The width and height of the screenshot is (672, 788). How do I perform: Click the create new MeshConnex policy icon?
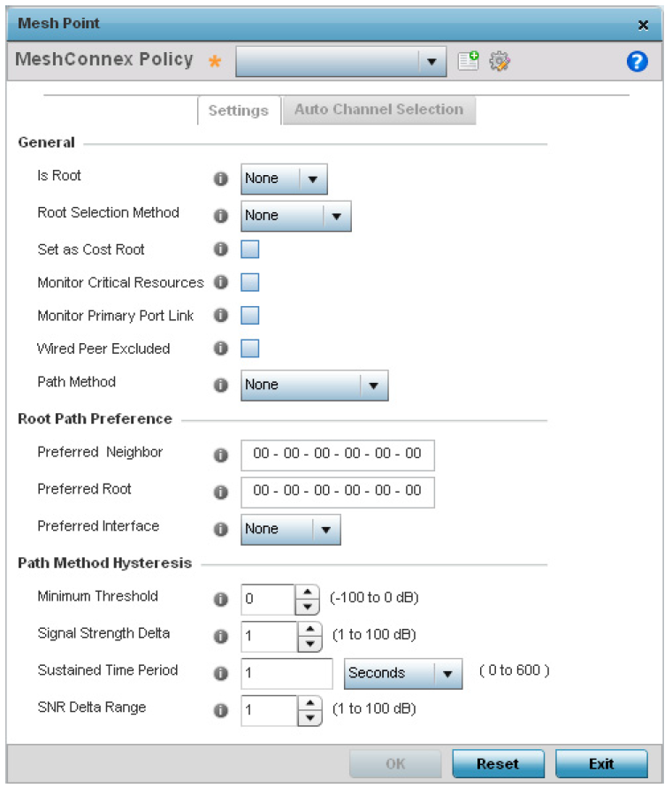[x=468, y=61]
